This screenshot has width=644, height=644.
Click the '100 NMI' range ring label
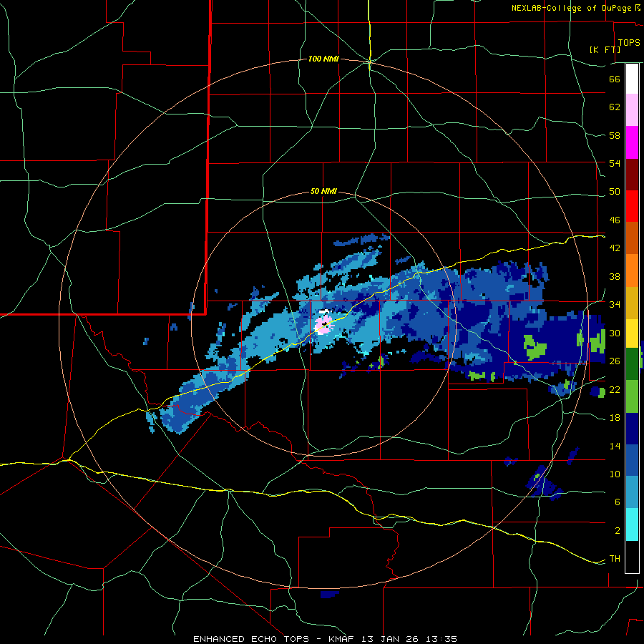click(x=323, y=59)
